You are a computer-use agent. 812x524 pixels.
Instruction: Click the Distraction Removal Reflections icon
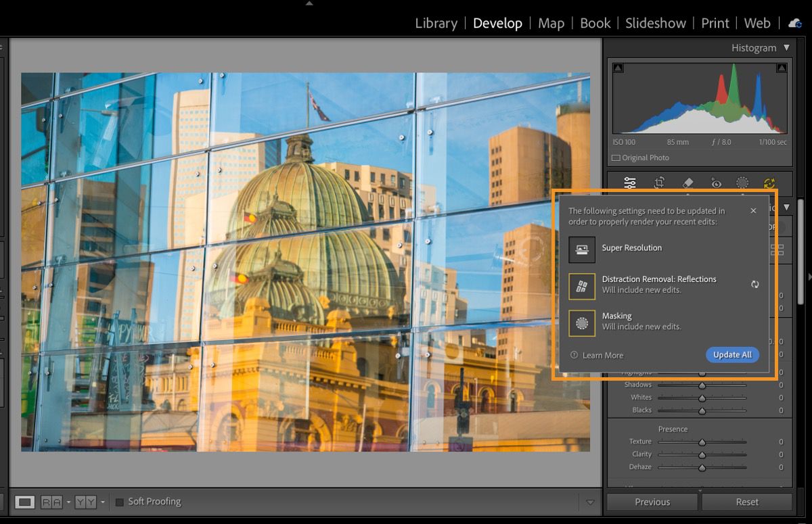pyautogui.click(x=582, y=286)
